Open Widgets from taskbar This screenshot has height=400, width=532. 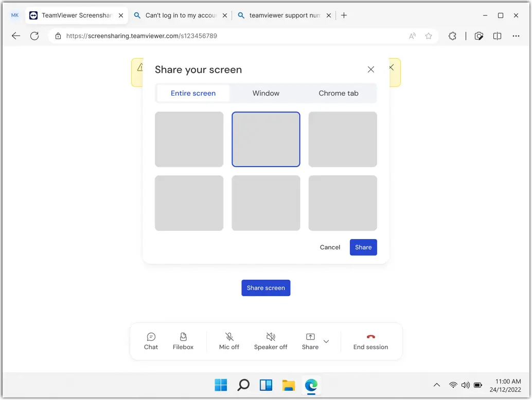pyautogui.click(x=266, y=385)
